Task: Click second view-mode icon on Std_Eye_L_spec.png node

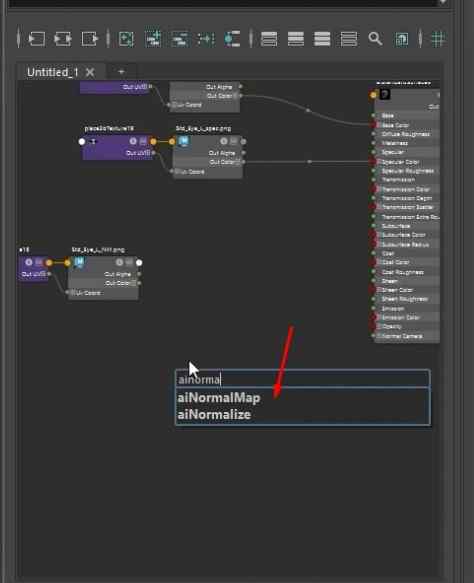Action: [233, 141]
